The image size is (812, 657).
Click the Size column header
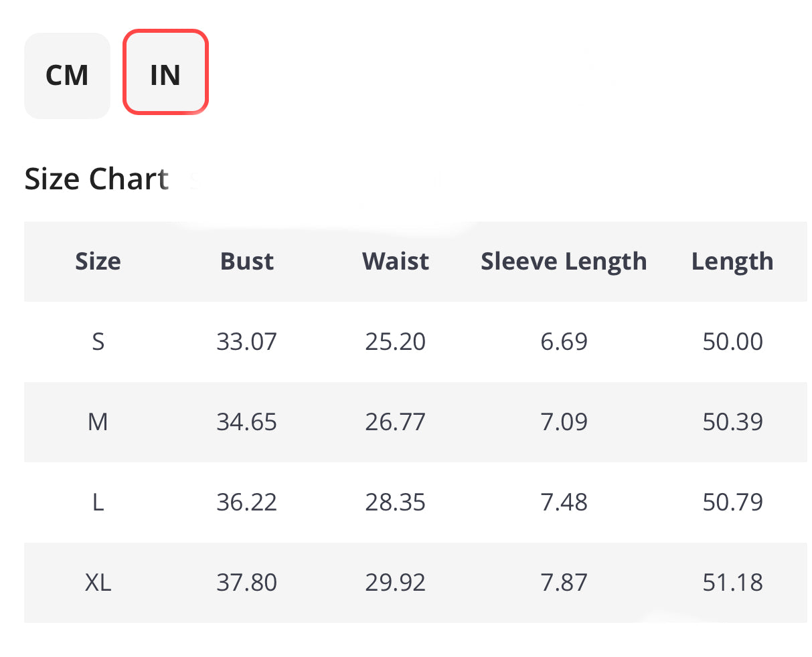[98, 262]
